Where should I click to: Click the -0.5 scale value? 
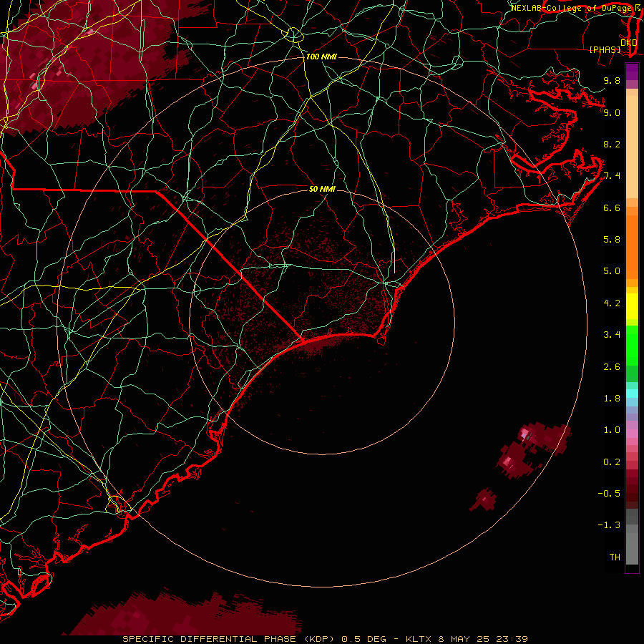pos(609,493)
